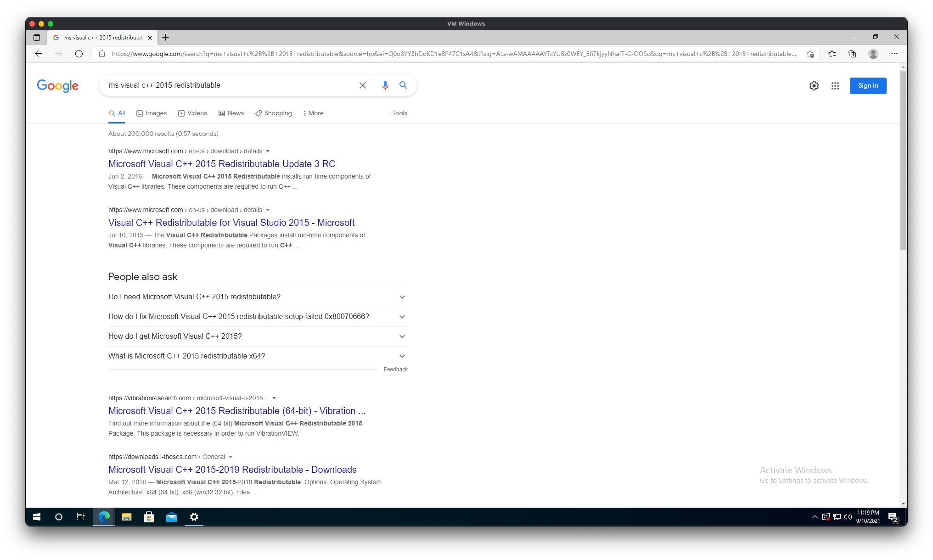Open the Collections icon
Image resolution: width=933 pixels, height=560 pixels.
[852, 54]
